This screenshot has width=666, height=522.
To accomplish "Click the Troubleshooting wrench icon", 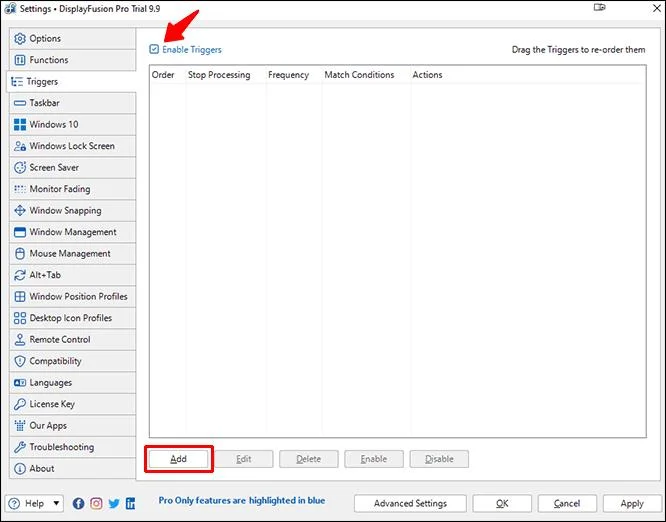I will [x=20, y=447].
